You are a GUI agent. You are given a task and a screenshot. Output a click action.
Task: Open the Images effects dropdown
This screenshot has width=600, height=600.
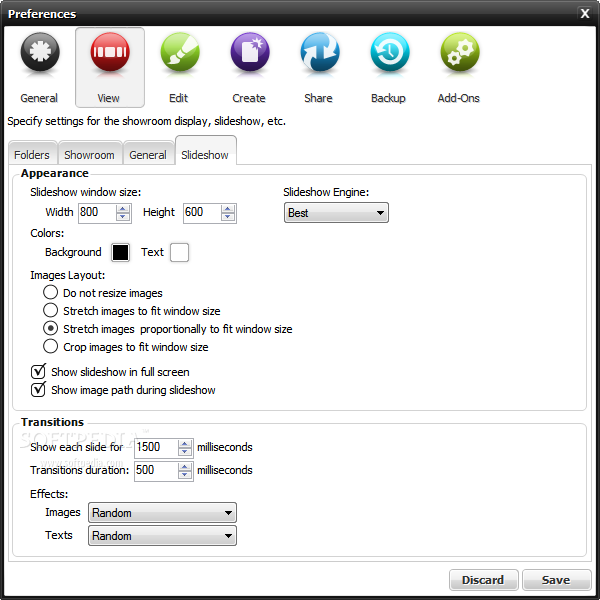(x=162, y=513)
